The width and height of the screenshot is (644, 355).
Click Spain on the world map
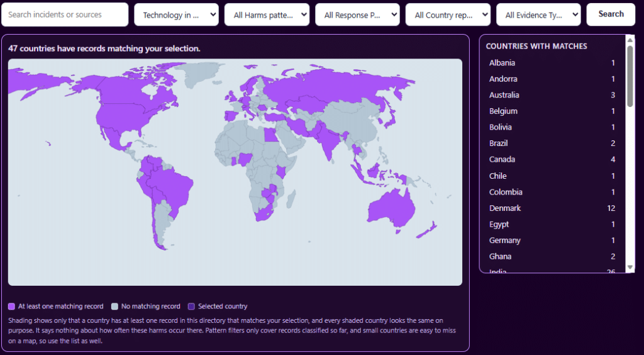click(231, 116)
